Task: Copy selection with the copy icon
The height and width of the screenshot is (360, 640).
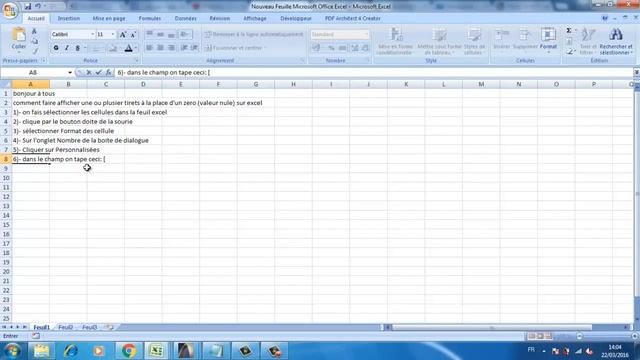Action: tap(35, 41)
